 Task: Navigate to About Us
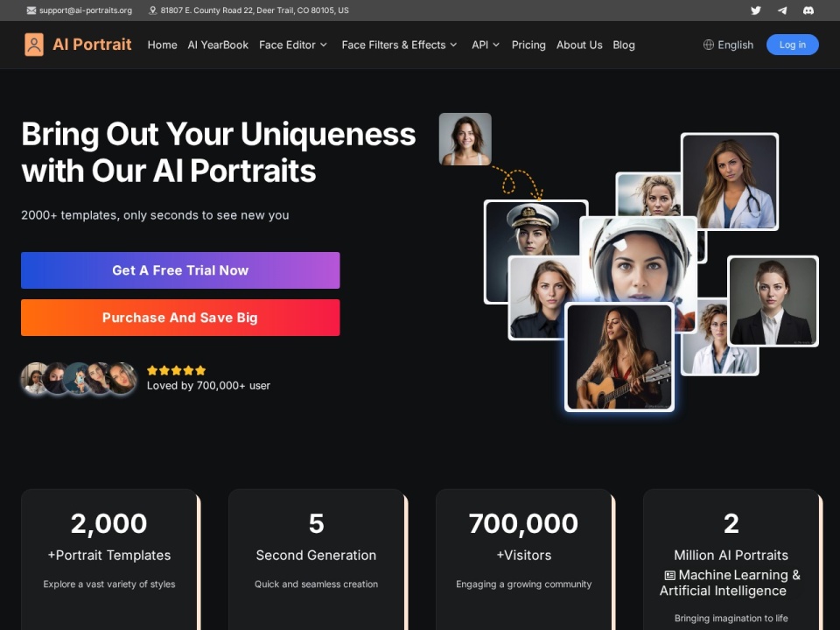(579, 45)
